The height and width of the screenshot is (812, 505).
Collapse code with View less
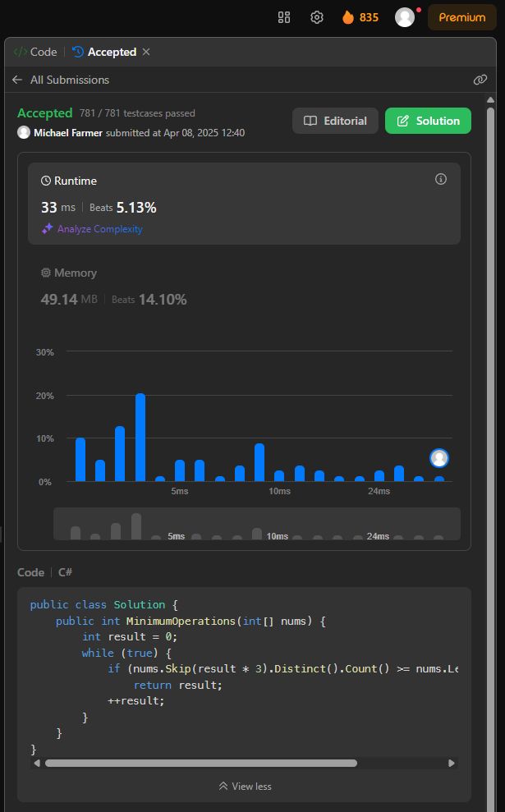(245, 786)
